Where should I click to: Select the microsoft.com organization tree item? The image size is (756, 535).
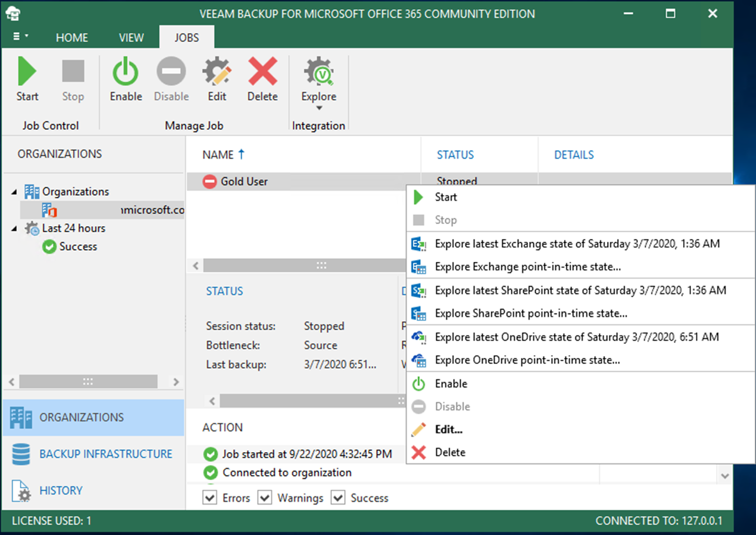102,210
